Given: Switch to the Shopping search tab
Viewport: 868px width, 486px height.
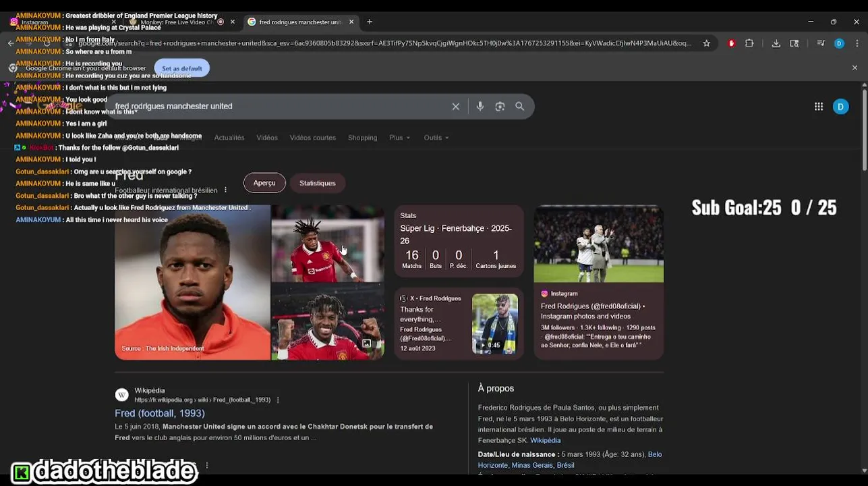Looking at the screenshot, I should click(362, 138).
